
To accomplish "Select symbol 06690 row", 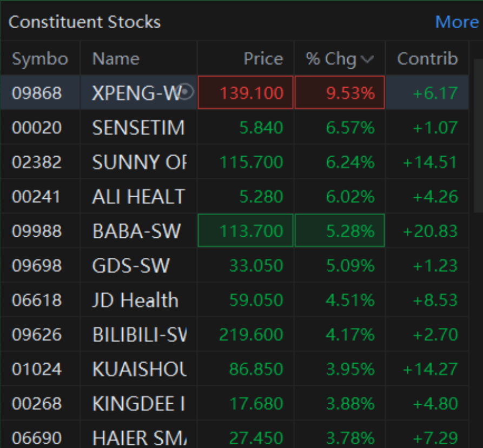I will point(37,438).
